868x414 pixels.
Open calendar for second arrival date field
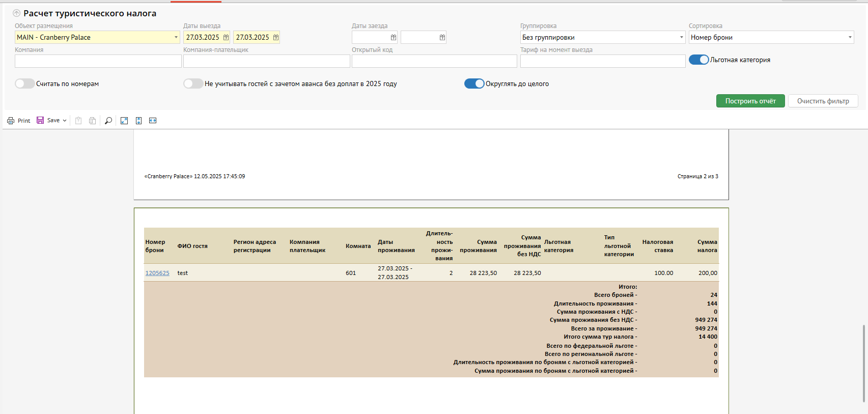pos(442,37)
